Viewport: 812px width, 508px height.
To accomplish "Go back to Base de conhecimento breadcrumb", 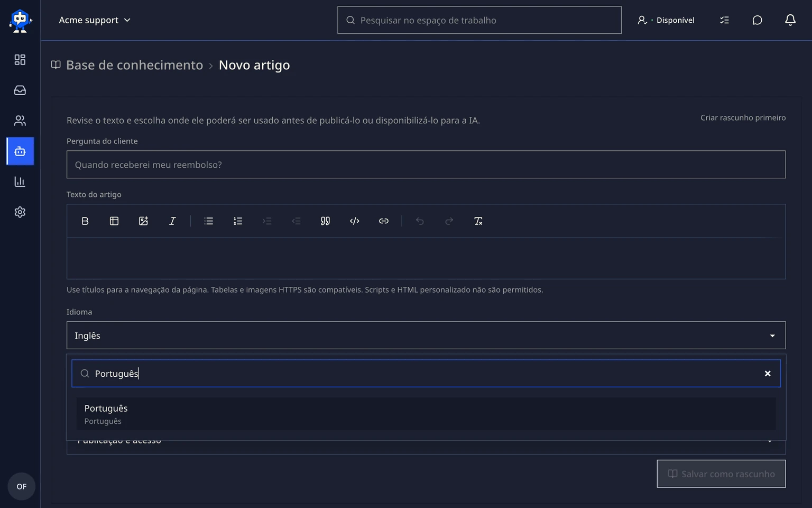I will tap(134, 65).
